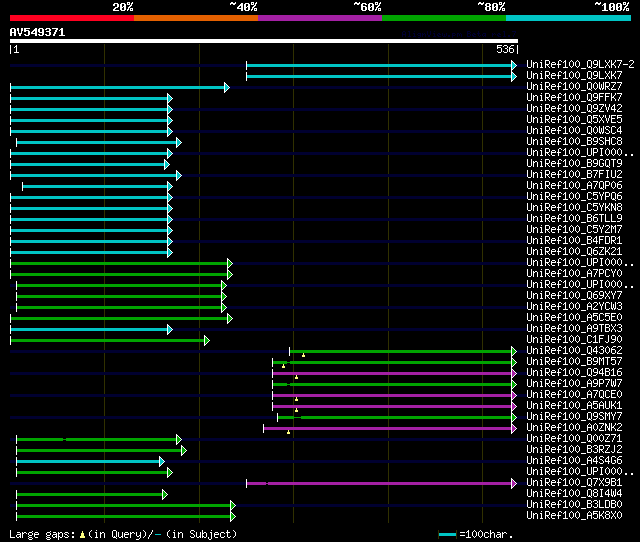Open hit UniRef100_Q9LXK7-2
640x542 pixels.
coord(580,64)
